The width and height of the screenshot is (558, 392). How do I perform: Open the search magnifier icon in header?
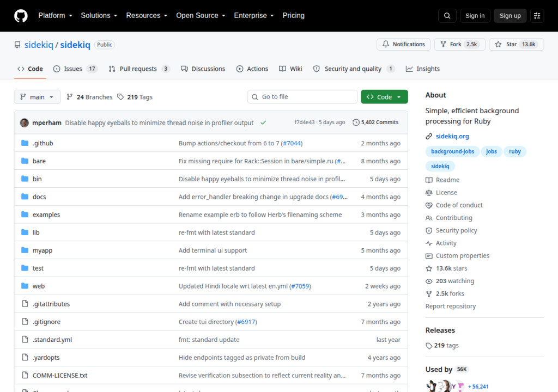[x=447, y=16]
